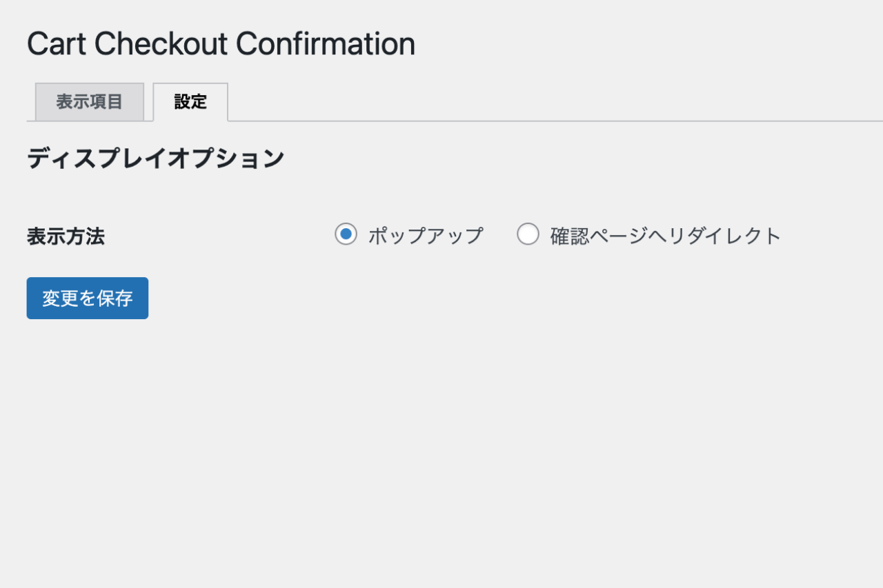
Task: Click the Cart Checkout Confirmation page title
Action: pos(221,44)
